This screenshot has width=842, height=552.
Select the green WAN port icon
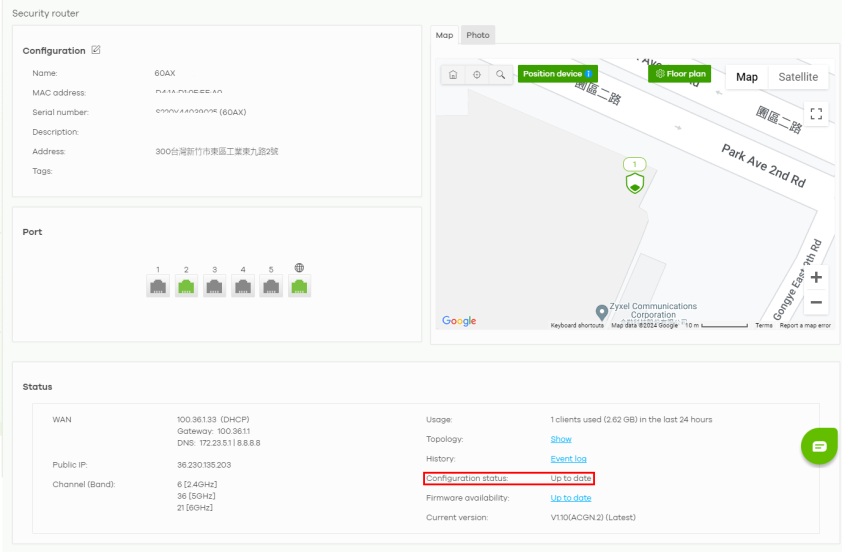(x=299, y=287)
